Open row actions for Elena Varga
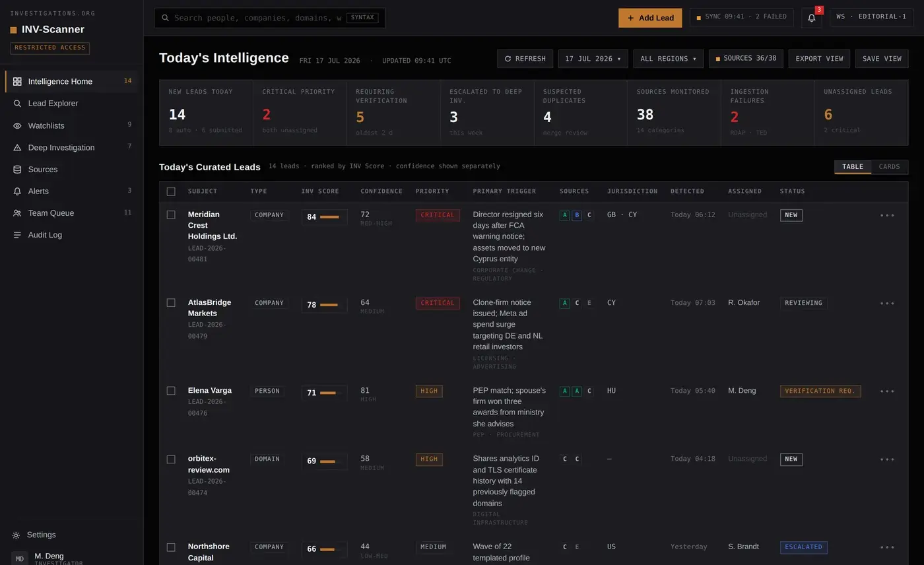The image size is (924, 565). tap(887, 391)
